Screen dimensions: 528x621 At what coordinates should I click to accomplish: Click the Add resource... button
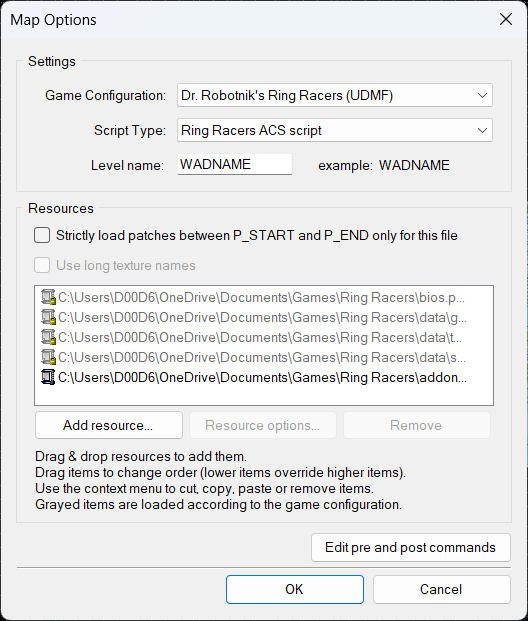point(109,425)
